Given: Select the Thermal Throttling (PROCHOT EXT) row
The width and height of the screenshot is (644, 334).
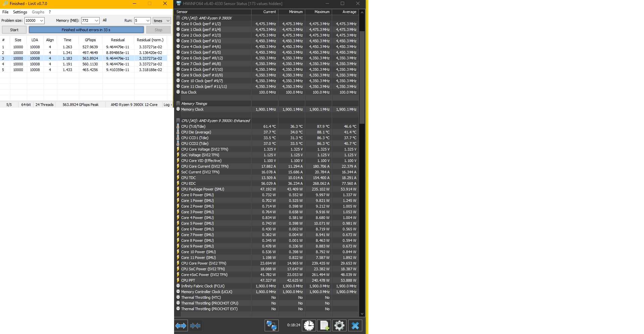Looking at the screenshot, I should tap(267, 309).
